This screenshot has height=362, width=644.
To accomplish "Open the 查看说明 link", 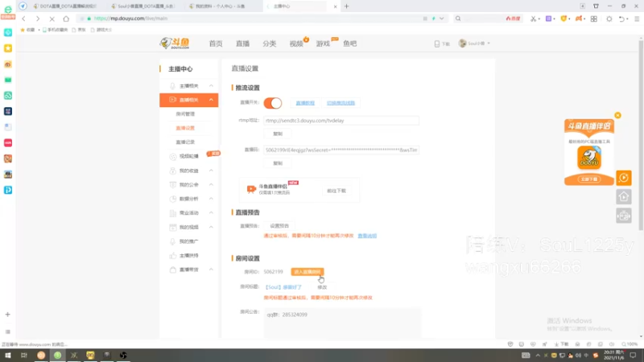I will [367, 236].
